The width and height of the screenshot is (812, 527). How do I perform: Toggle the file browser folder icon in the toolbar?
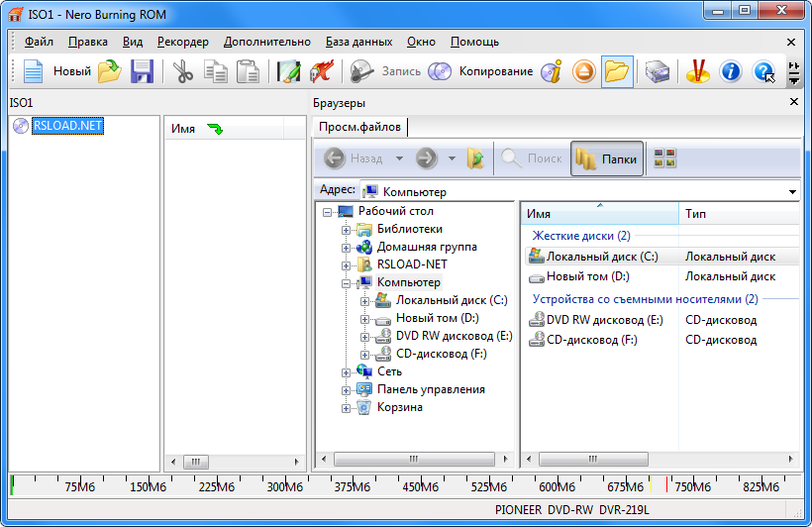point(617,71)
